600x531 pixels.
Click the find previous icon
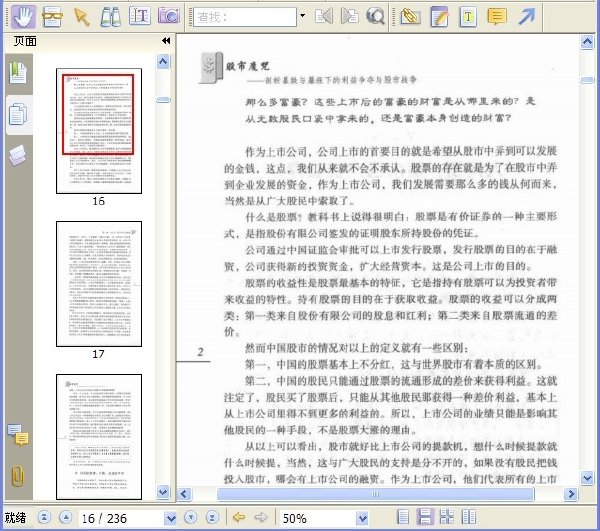click(x=324, y=16)
